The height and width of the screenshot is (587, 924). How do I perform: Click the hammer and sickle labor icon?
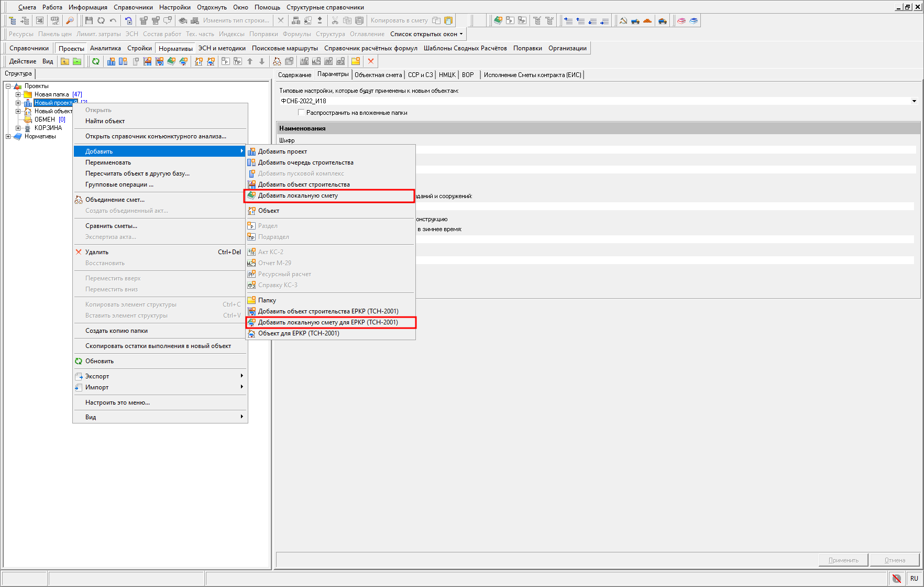pyautogui.click(x=623, y=20)
